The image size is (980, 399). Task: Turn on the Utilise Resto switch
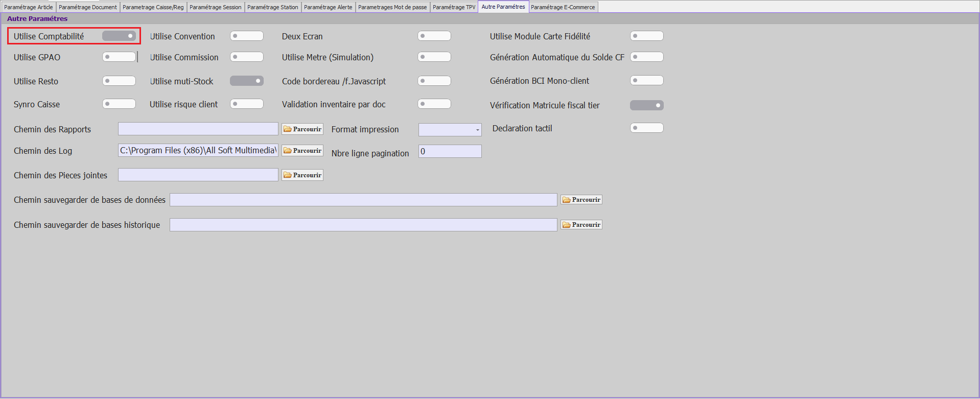tap(119, 81)
